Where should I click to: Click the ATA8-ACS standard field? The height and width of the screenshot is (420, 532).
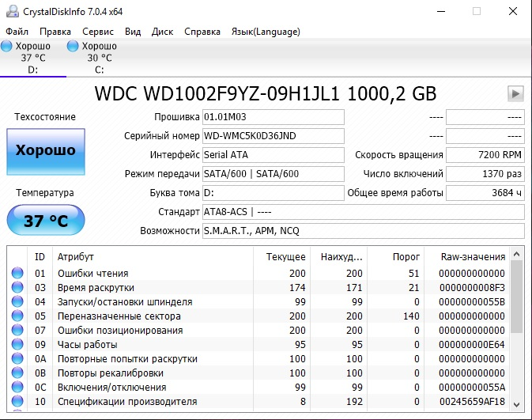point(364,212)
